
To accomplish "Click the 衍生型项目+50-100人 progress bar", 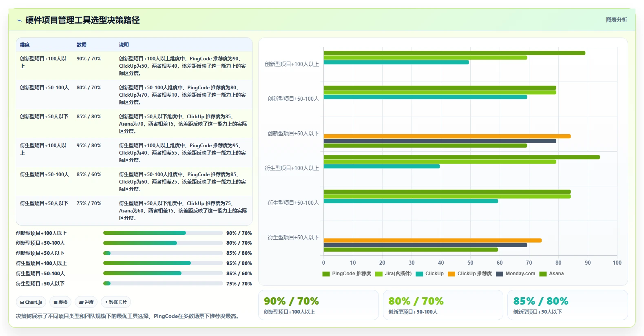I will click(163, 273).
